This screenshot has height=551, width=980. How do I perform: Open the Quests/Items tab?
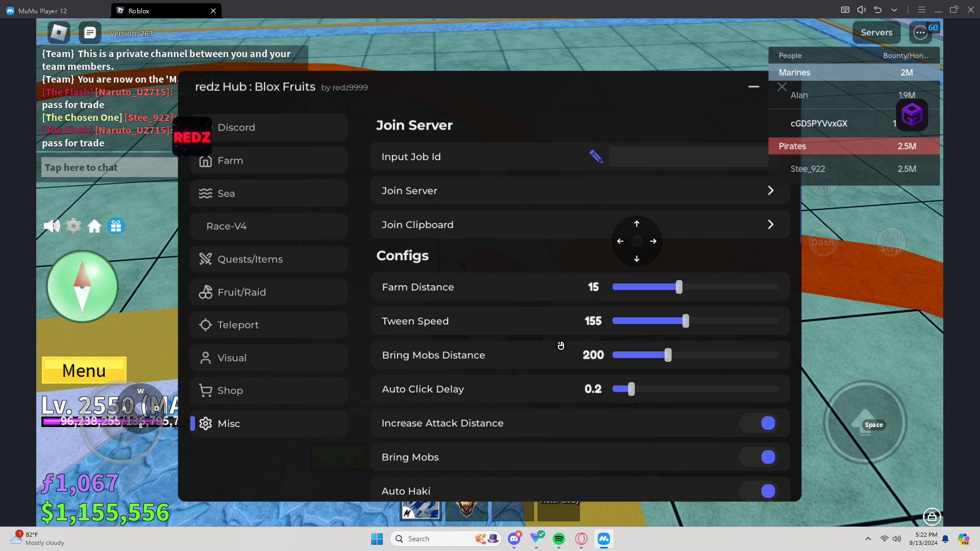[268, 259]
